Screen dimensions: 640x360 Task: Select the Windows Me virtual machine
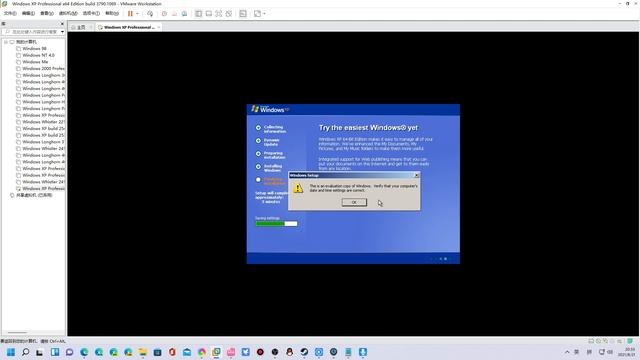click(x=35, y=62)
